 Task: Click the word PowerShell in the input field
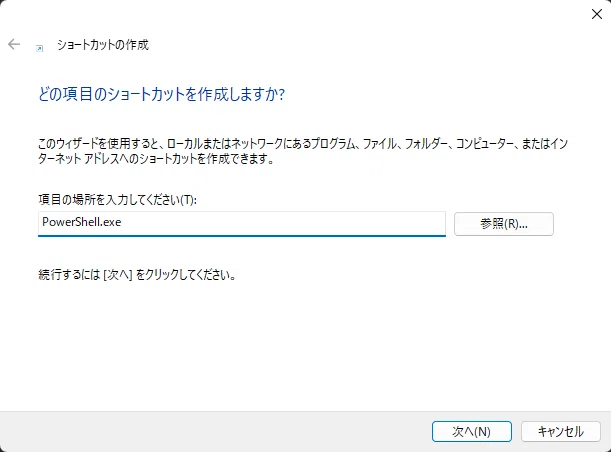[72, 222]
